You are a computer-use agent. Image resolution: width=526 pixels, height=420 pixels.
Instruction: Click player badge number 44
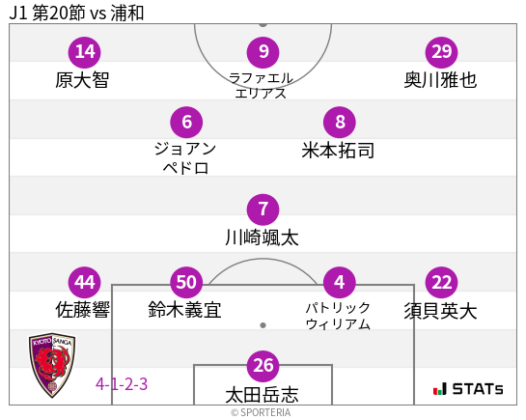[85, 283]
